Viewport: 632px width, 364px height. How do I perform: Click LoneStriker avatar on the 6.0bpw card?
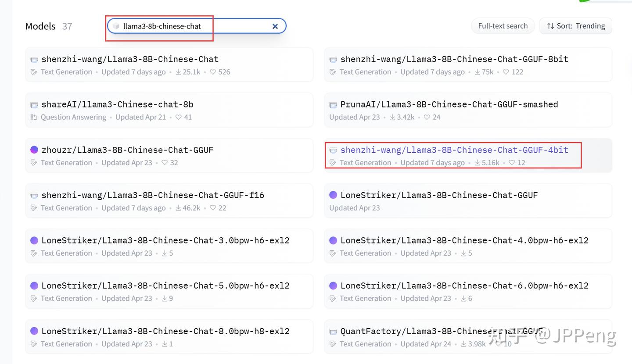click(333, 285)
